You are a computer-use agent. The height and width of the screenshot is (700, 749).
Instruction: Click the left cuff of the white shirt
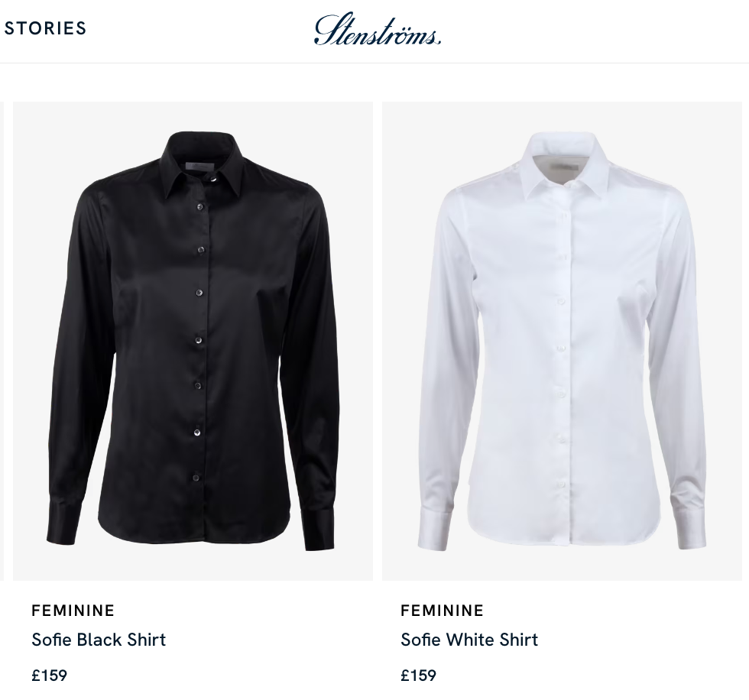pos(435,530)
